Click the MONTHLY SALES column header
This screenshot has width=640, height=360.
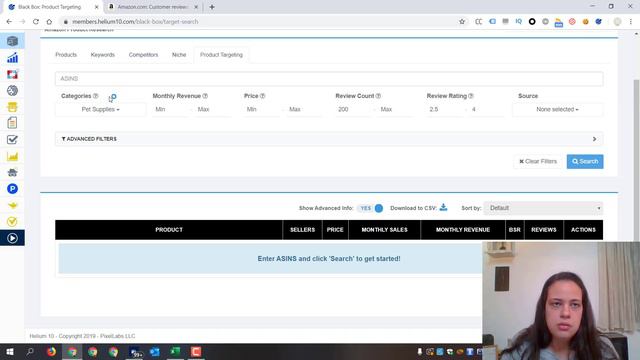click(384, 230)
